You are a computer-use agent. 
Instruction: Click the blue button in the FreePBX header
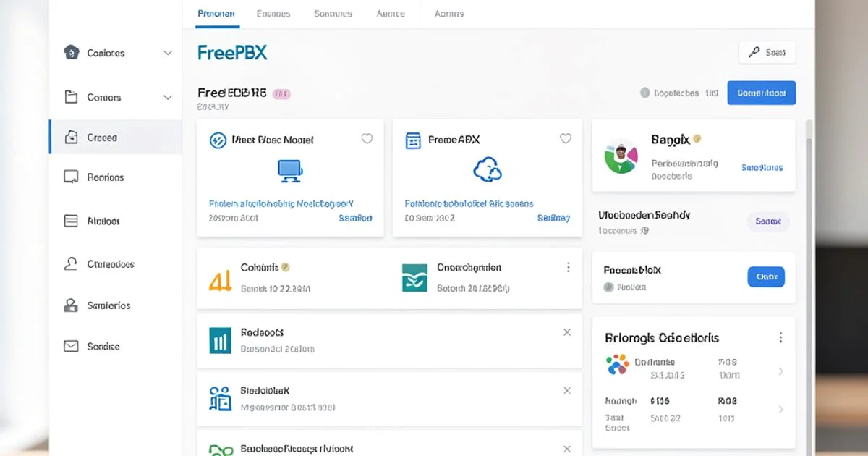(x=761, y=93)
